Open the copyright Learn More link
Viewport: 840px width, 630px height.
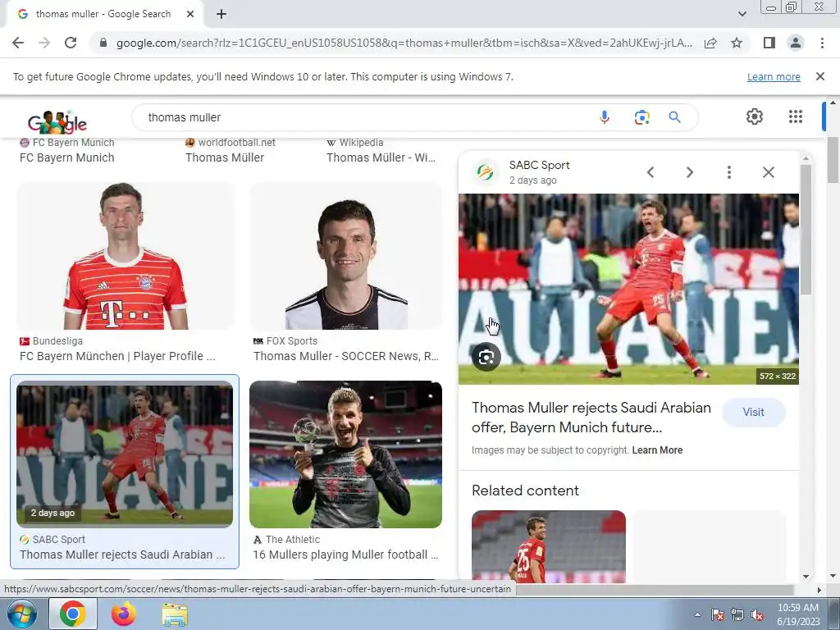657,450
